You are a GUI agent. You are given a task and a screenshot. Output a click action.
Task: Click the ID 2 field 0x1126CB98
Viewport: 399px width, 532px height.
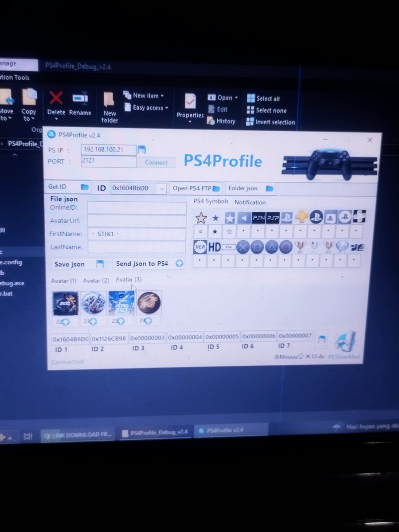(109, 338)
